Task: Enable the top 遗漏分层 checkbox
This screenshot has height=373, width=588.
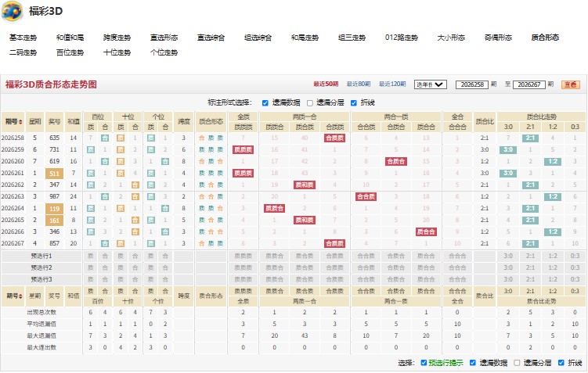Action: [x=310, y=103]
